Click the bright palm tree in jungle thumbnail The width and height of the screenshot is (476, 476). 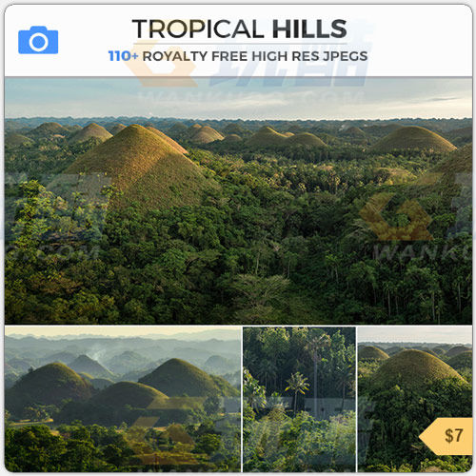(297, 388)
